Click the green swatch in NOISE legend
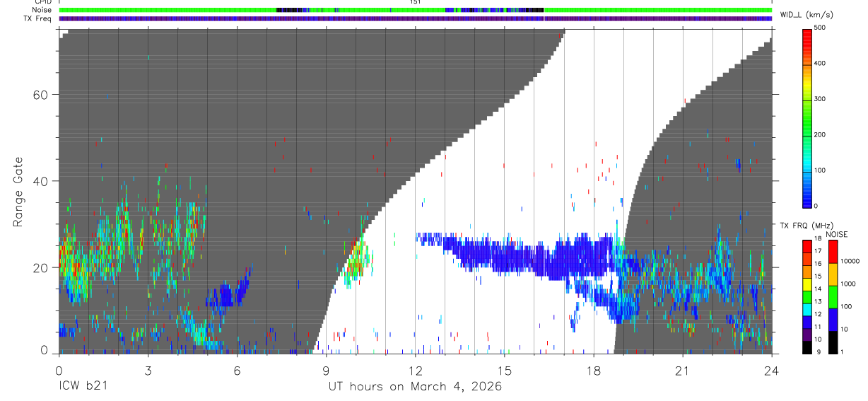868x401 pixels. 833,296
